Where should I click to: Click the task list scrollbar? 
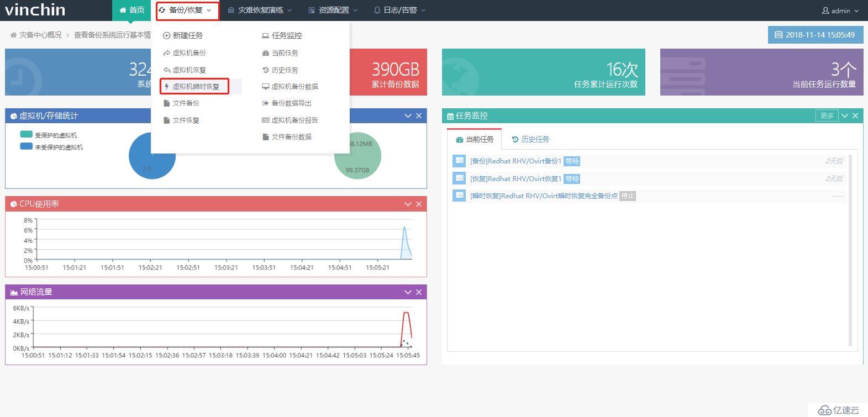pyautogui.click(x=851, y=250)
